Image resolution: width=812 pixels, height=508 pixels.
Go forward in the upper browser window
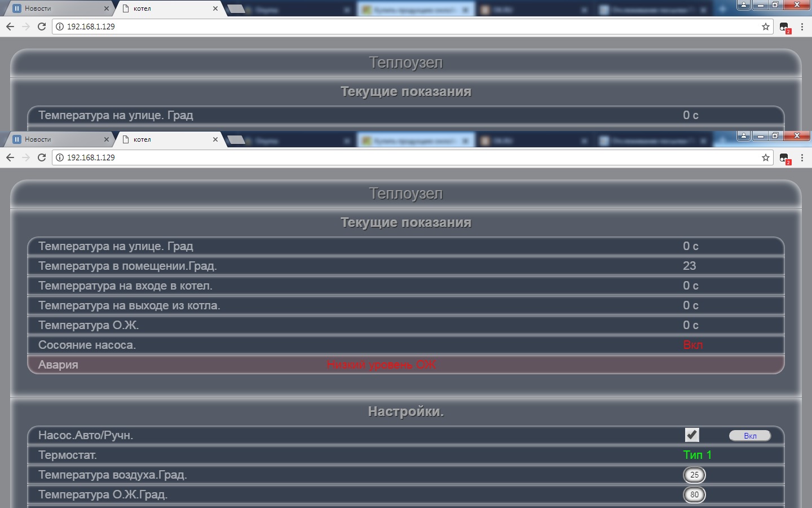[25, 27]
